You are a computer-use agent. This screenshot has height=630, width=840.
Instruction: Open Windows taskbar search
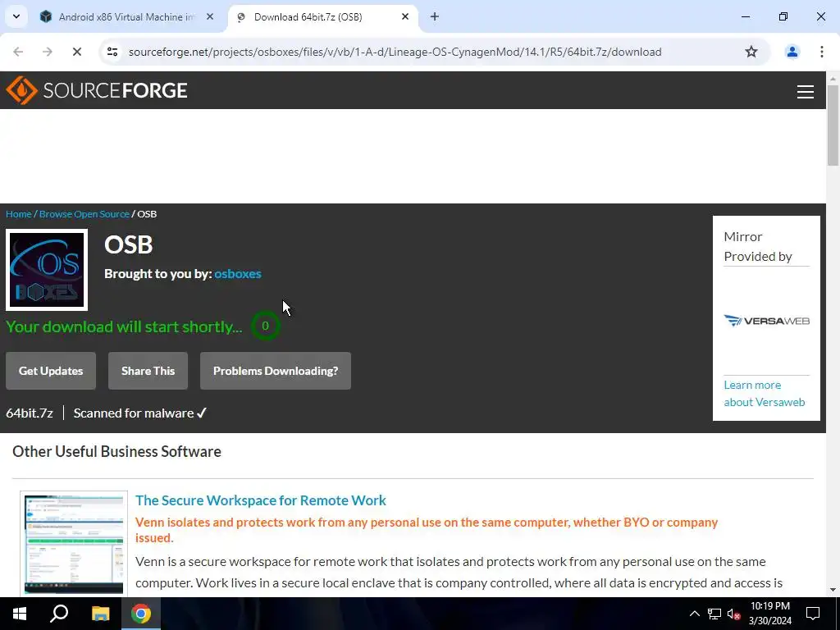59,614
